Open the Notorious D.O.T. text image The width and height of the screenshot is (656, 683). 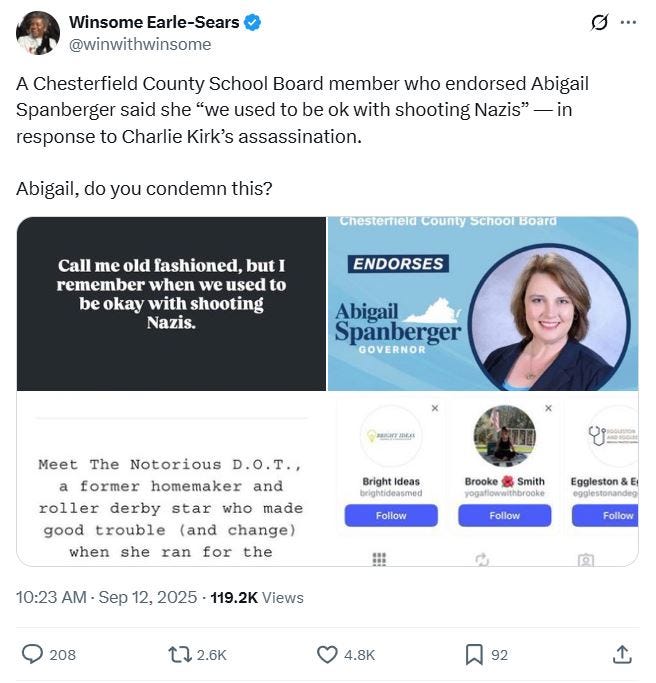pos(171,479)
